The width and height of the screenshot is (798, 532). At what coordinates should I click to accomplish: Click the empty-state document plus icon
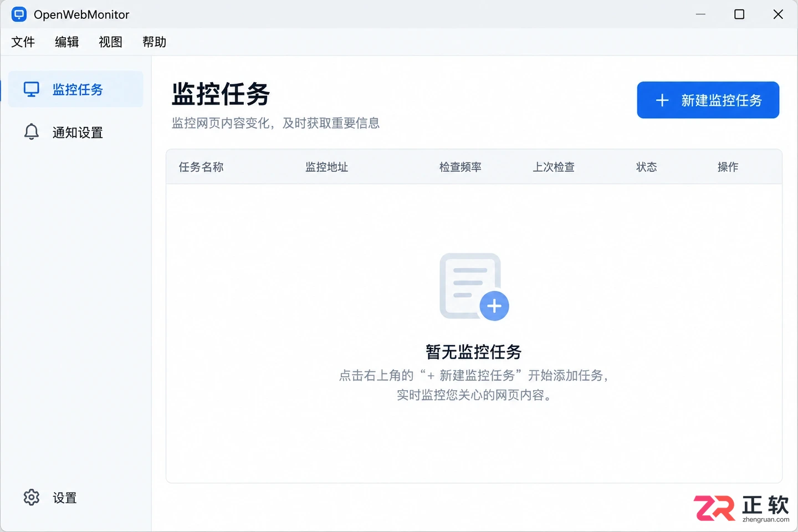coord(474,287)
